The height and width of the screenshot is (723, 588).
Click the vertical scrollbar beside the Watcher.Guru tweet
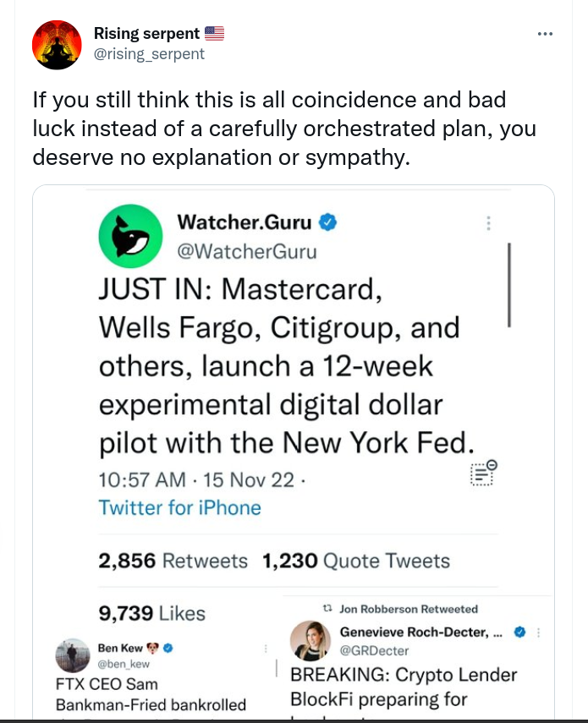click(x=509, y=284)
